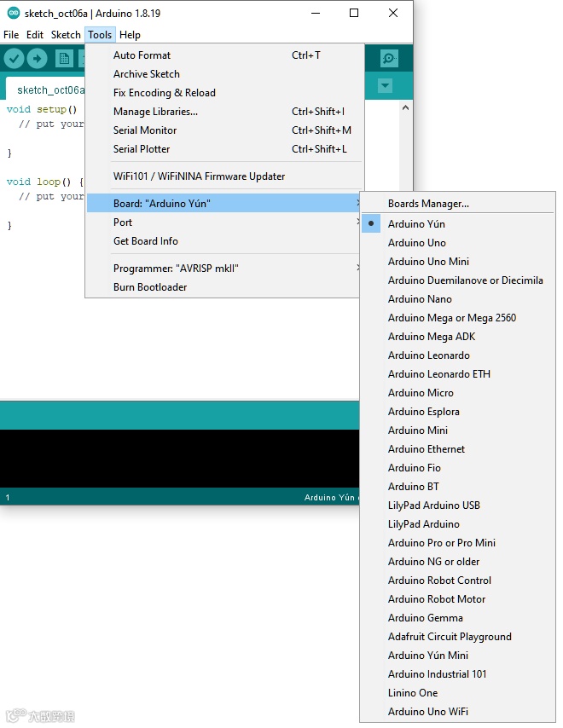The image size is (563, 728).
Task: Click the New sketch file icon
Action: coord(64,59)
